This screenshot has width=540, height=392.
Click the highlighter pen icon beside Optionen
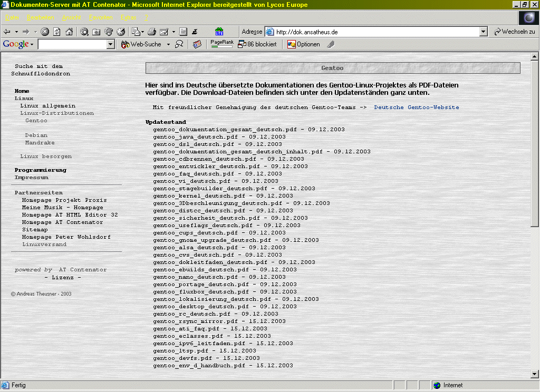click(331, 44)
